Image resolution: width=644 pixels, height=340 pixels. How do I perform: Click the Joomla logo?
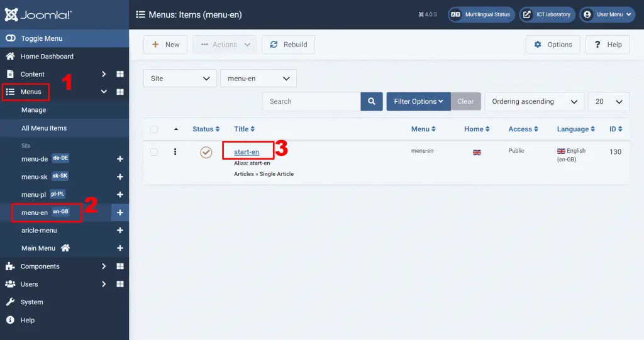(38, 15)
